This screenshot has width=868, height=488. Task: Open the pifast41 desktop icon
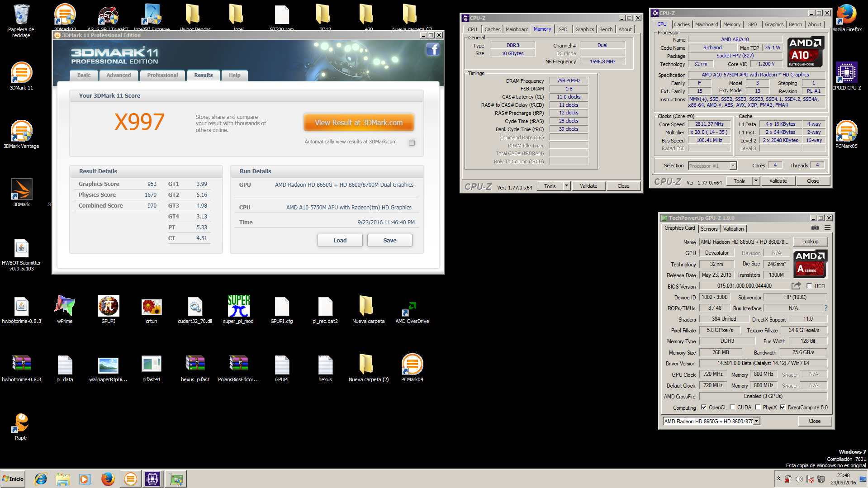pyautogui.click(x=152, y=368)
